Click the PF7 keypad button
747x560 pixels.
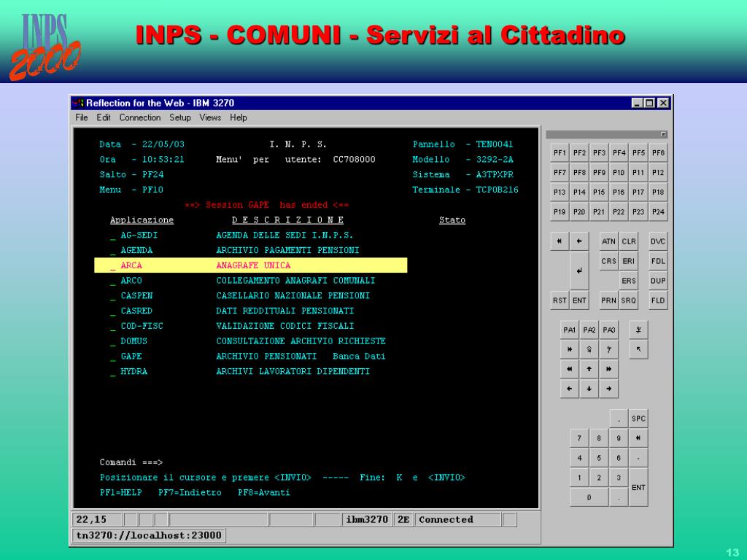point(560,172)
